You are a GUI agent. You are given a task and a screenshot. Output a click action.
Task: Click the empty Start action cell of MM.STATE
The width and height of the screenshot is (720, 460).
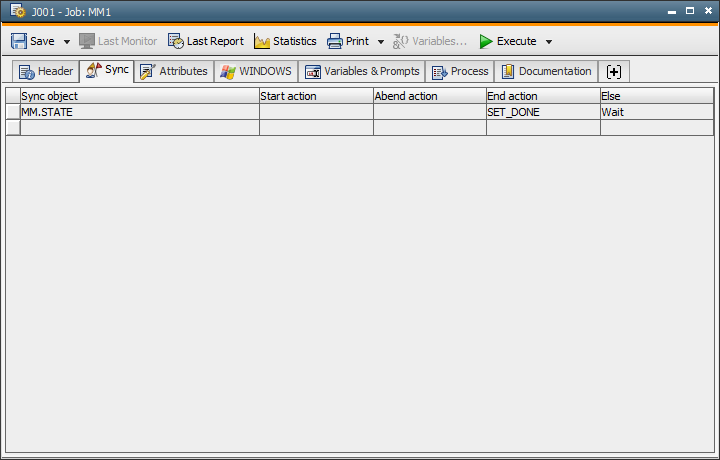point(316,112)
